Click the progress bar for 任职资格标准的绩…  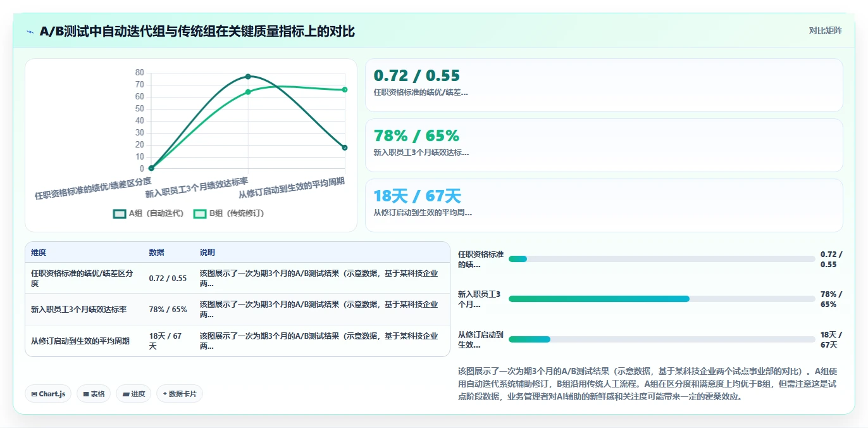(x=662, y=258)
